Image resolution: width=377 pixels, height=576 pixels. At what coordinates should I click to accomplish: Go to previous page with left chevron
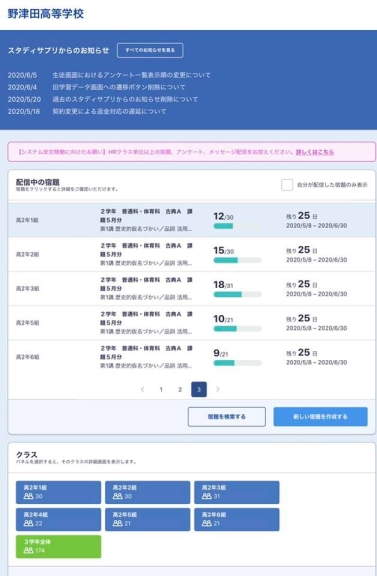[143, 389]
